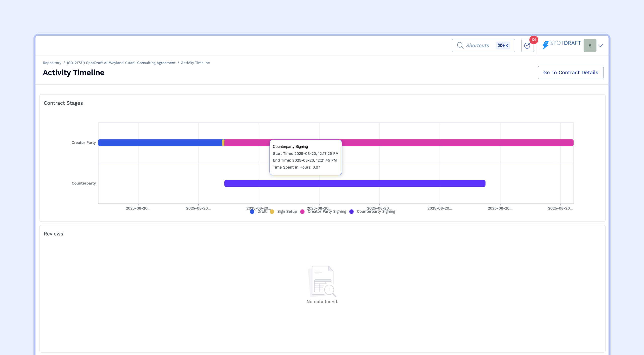Click the No data found document icon
This screenshot has width=644, height=355.
322,281
